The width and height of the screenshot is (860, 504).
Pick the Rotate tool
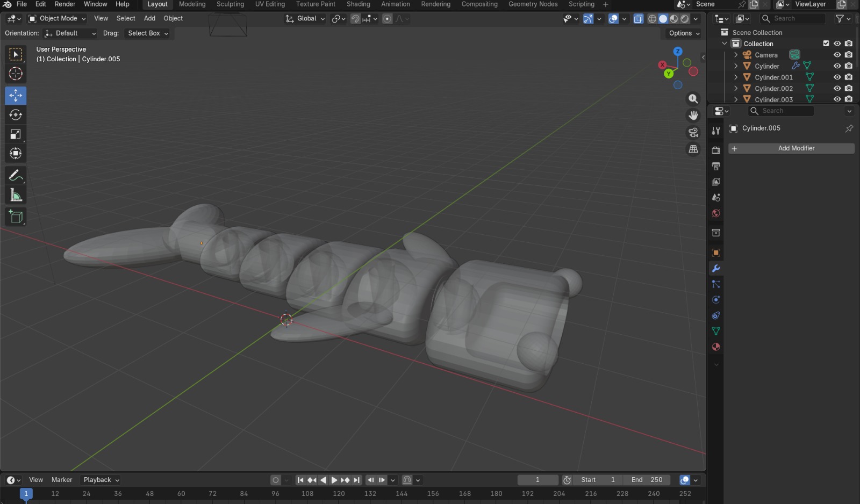(x=16, y=115)
